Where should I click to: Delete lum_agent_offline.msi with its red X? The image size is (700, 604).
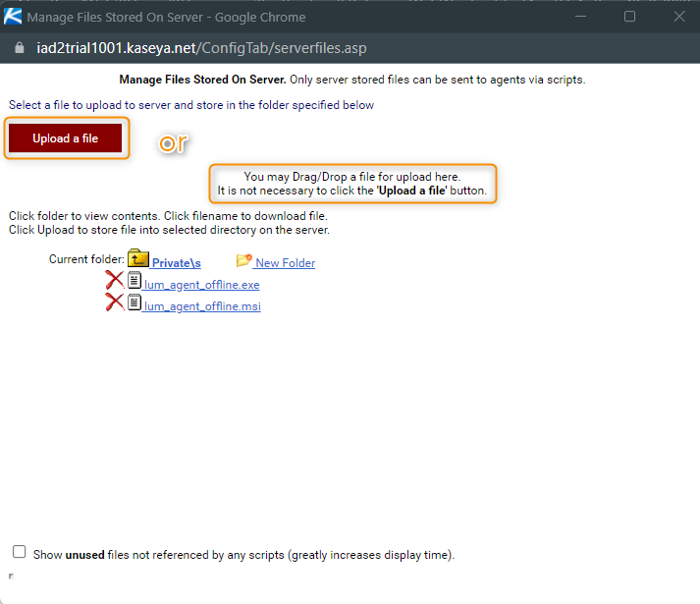pyautogui.click(x=115, y=303)
